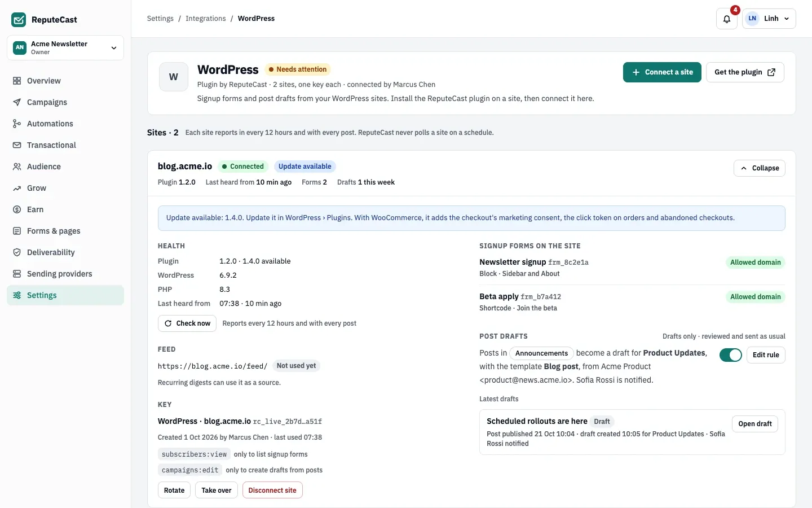This screenshot has height=508, width=812.
Task: Click the Grow trend-arrow icon
Action: click(17, 188)
